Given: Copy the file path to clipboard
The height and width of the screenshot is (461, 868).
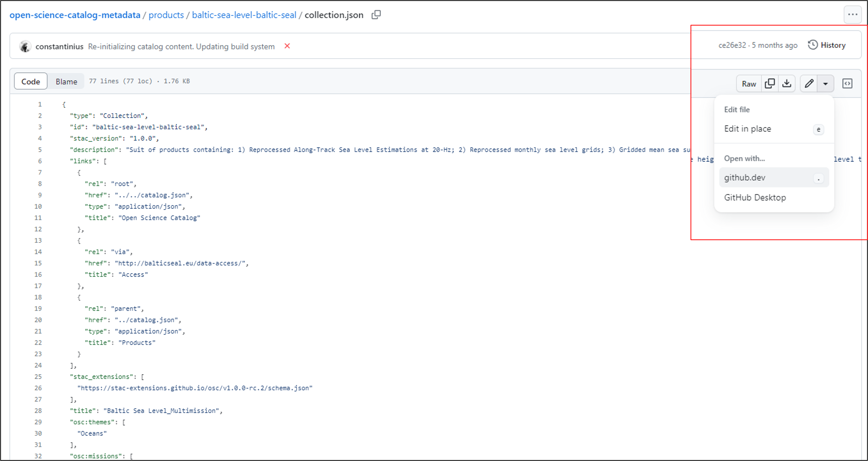Looking at the screenshot, I should pyautogui.click(x=376, y=14).
